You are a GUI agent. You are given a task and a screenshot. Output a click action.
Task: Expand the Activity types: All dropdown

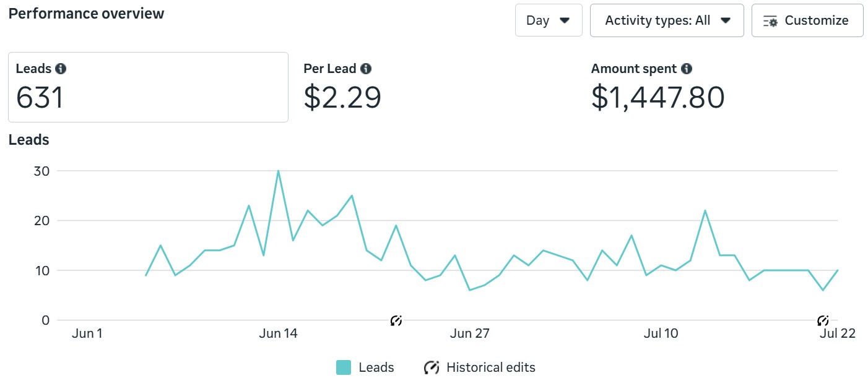pos(666,20)
